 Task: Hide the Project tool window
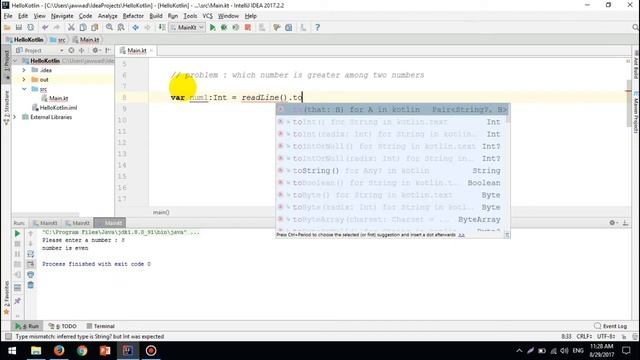[x=108, y=50]
